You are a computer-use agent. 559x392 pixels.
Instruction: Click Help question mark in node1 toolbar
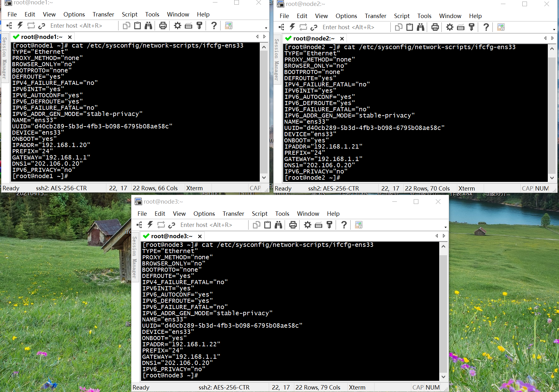tap(214, 25)
